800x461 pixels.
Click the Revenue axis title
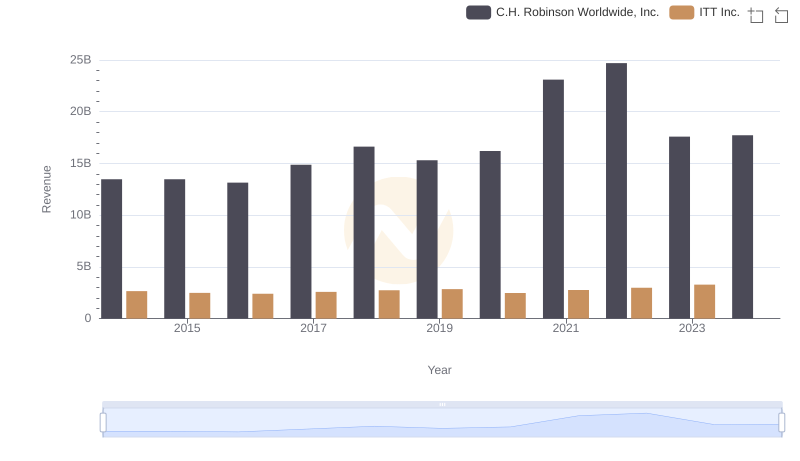click(x=46, y=189)
